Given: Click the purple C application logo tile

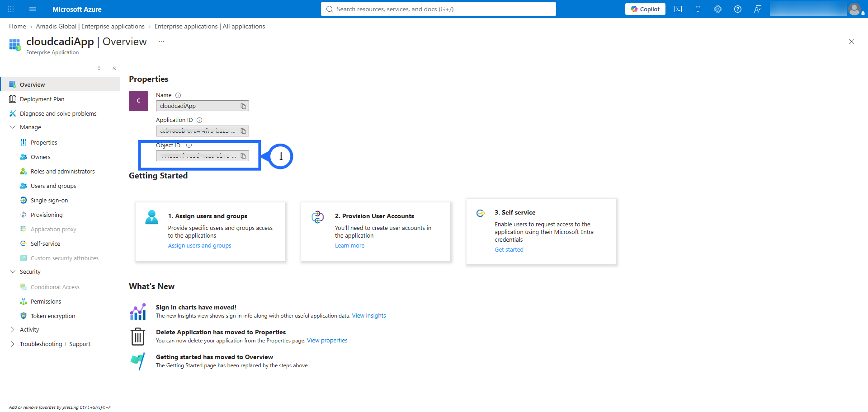Looking at the screenshot, I should click(138, 101).
